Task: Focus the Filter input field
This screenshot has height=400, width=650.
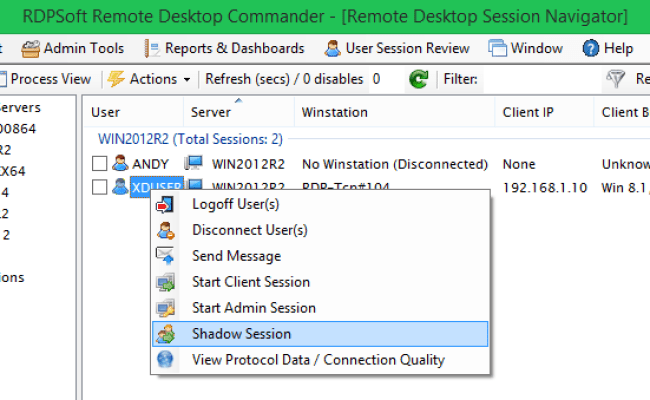Action: [x=541, y=79]
